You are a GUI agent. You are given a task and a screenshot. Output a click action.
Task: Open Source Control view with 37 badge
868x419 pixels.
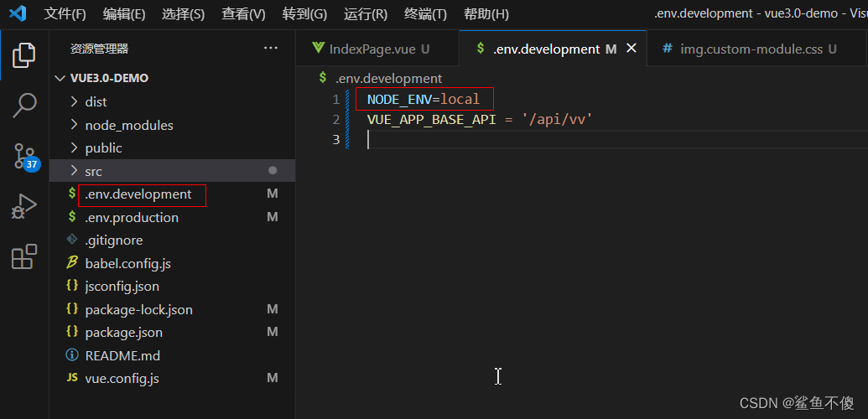[25, 157]
